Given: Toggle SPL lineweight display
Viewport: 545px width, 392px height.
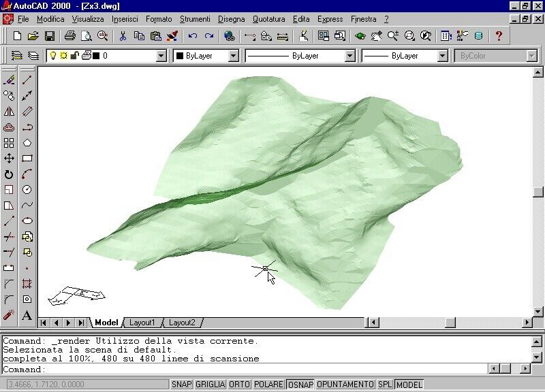Looking at the screenshot, I should coord(385,385).
